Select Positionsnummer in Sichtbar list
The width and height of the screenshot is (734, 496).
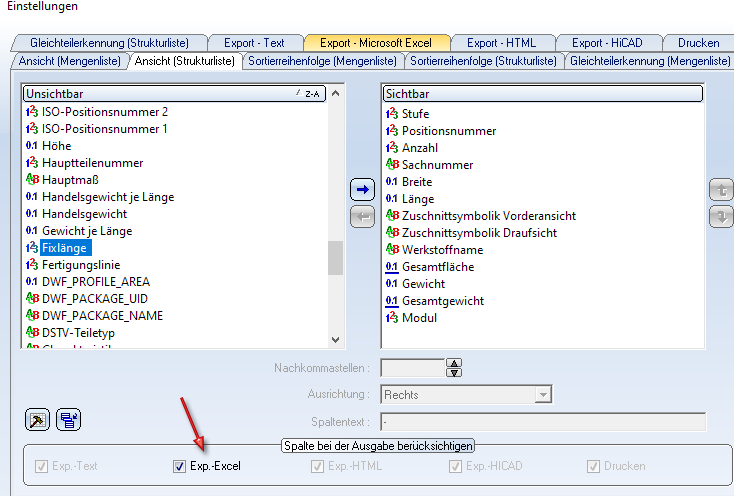pos(449,131)
